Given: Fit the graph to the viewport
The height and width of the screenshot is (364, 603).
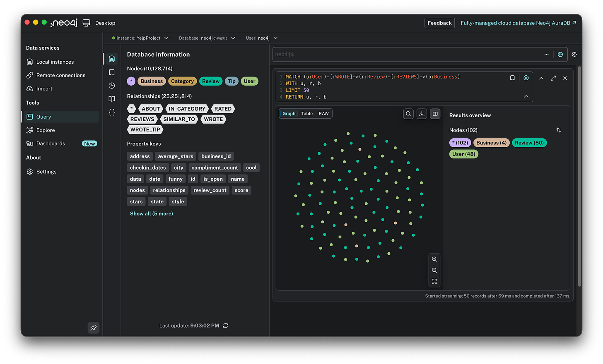Looking at the screenshot, I should 434,282.
